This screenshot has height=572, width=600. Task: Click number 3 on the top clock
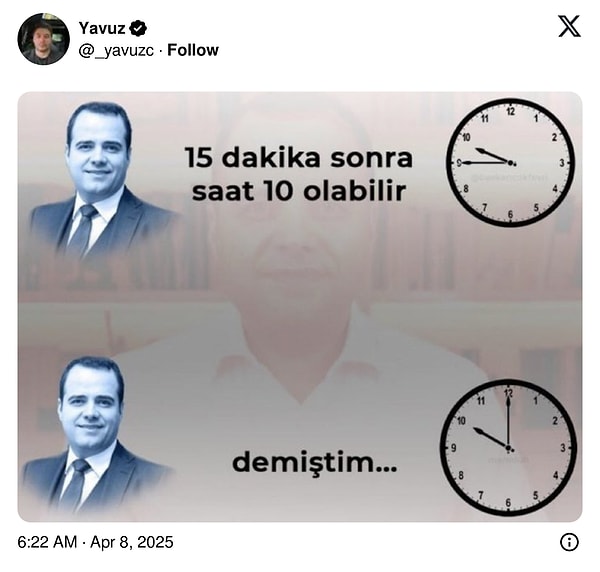562,163
